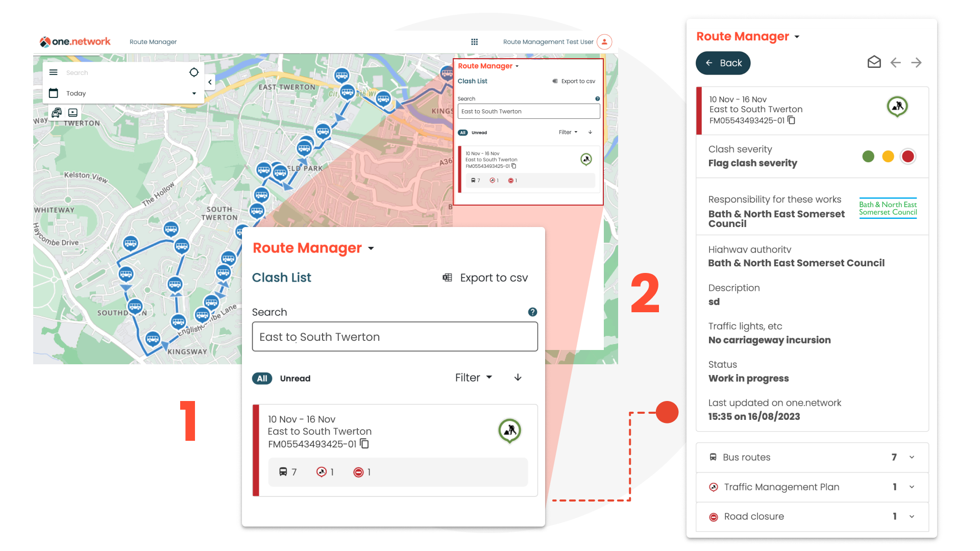The width and height of the screenshot is (980, 551).
Task: Open Route Manager dropdown in enlarged panel
Action: [371, 248]
